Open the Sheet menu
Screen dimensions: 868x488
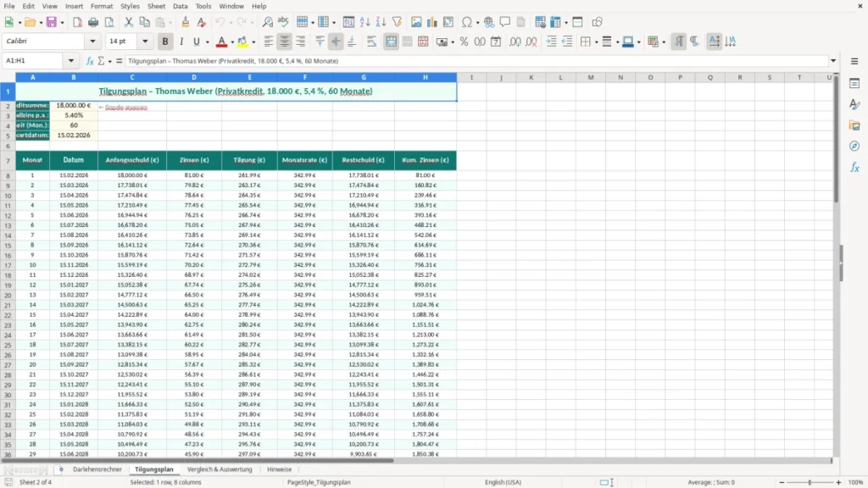point(156,6)
